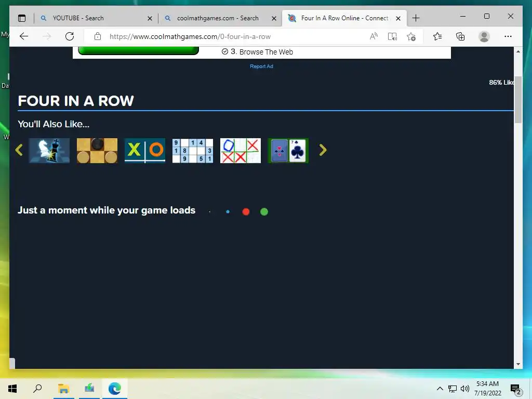Click the page scrollbar down arrow
The image size is (532, 399).
click(x=518, y=364)
